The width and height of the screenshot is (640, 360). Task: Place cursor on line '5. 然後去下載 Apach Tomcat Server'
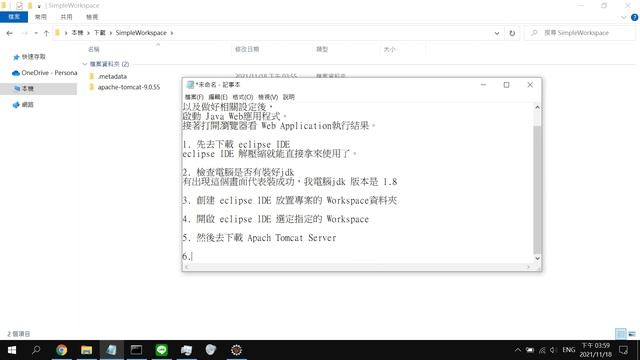[259, 238]
